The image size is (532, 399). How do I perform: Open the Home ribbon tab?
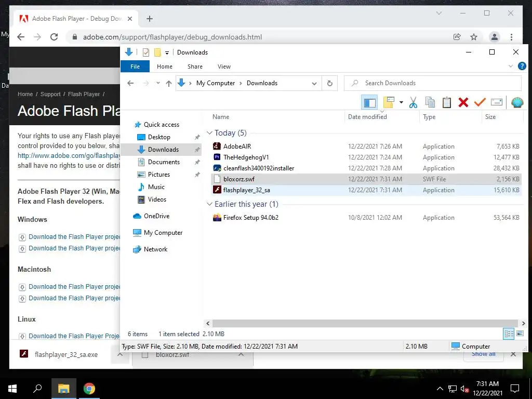tap(165, 66)
